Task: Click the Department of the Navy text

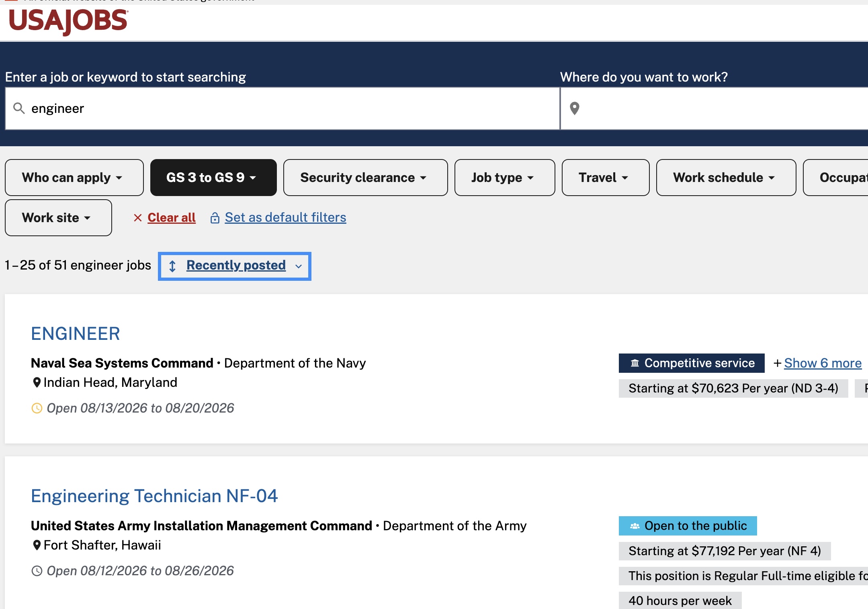Action: tap(295, 363)
